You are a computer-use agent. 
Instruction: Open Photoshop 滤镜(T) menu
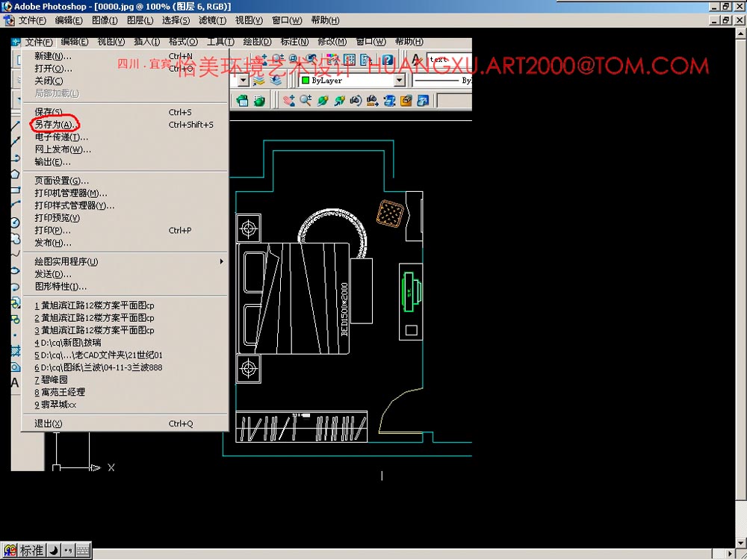point(212,20)
